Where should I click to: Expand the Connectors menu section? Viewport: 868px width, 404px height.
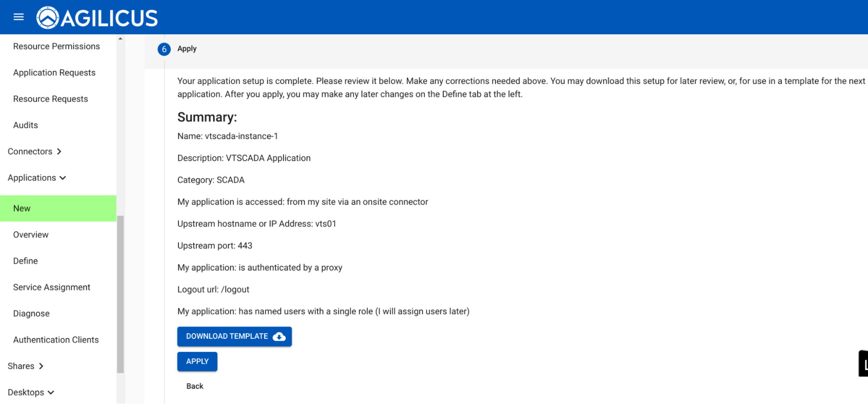click(35, 152)
